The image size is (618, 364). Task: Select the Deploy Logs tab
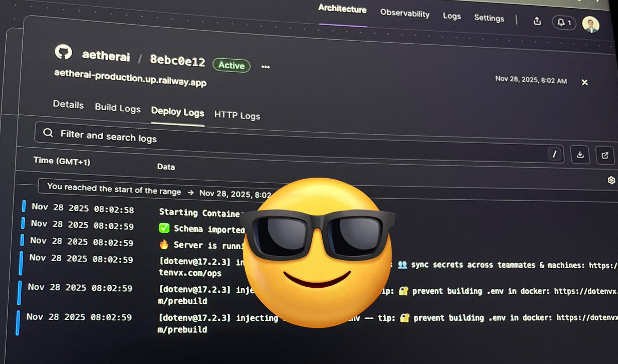click(x=178, y=112)
